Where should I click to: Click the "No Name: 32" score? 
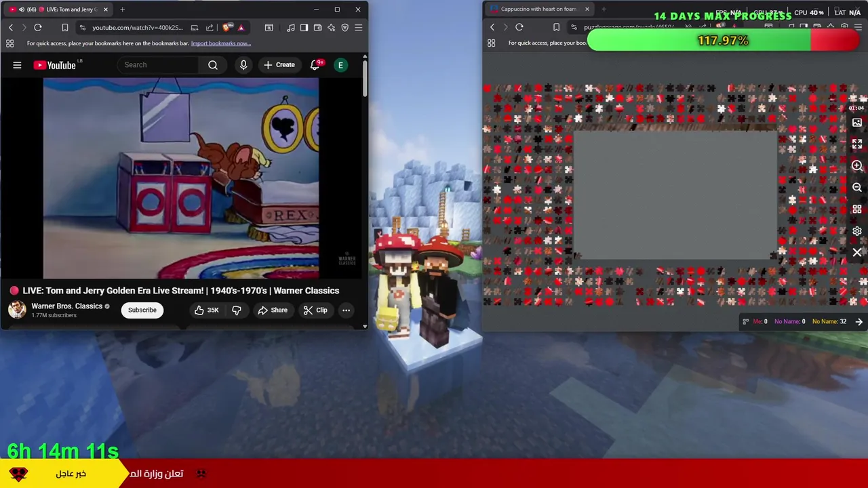click(x=829, y=322)
